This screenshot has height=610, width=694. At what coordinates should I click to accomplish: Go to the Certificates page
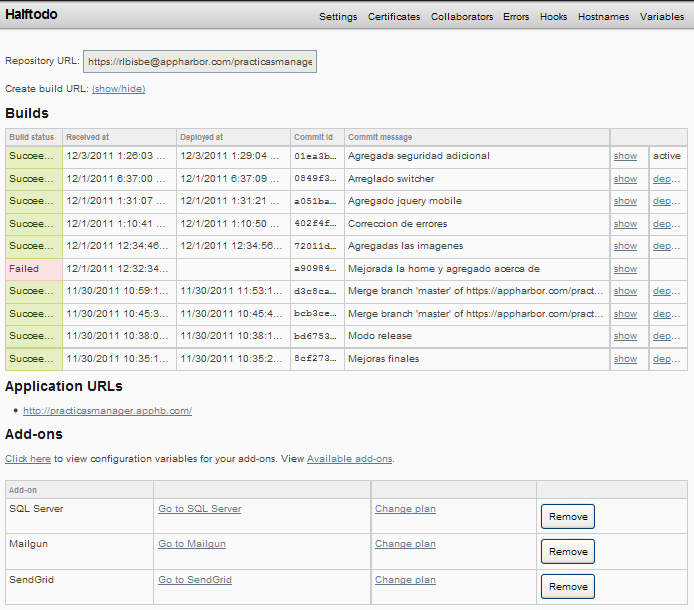(x=394, y=17)
